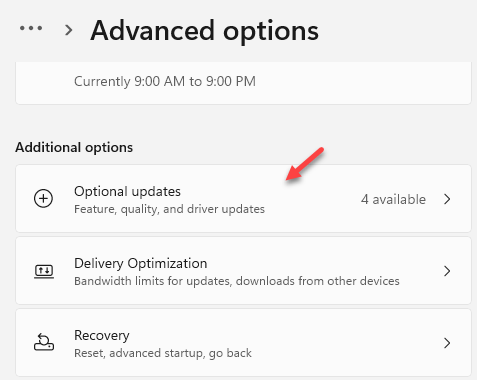Open the breadcrumb ellipsis menu

click(31, 28)
